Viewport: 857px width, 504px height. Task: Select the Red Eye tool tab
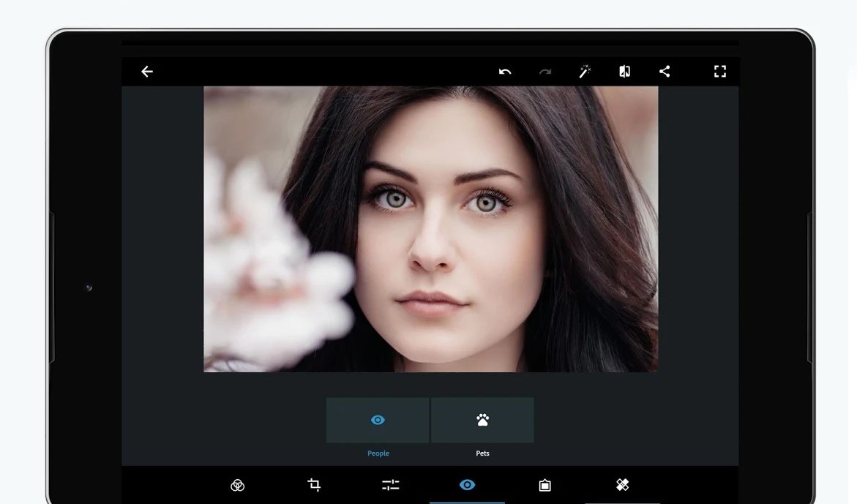pyautogui.click(x=467, y=485)
